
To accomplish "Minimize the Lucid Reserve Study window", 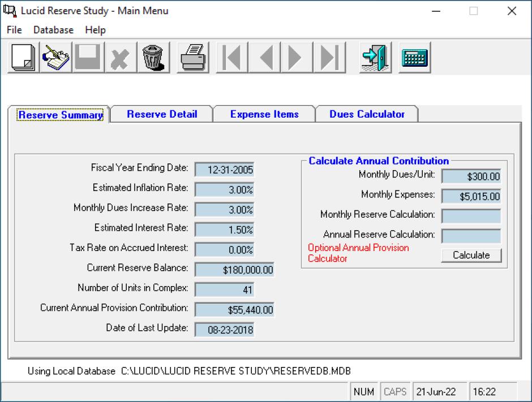I will pyautogui.click(x=436, y=11).
